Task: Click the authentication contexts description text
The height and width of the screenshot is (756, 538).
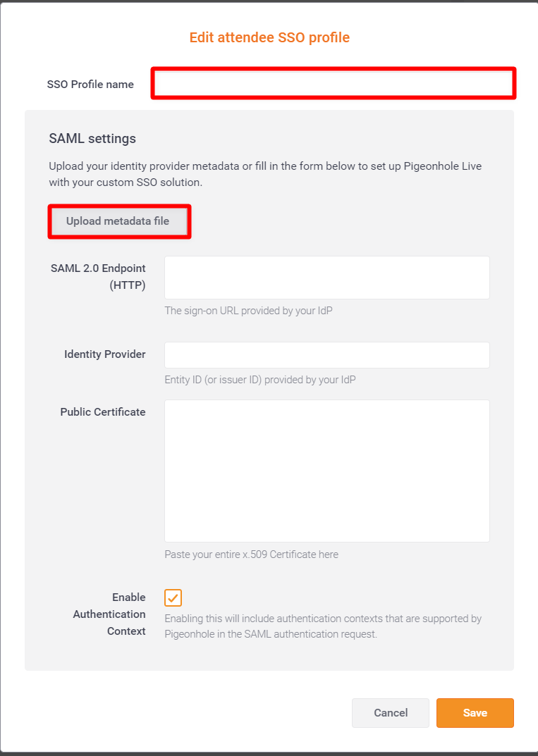Action: pos(323,626)
